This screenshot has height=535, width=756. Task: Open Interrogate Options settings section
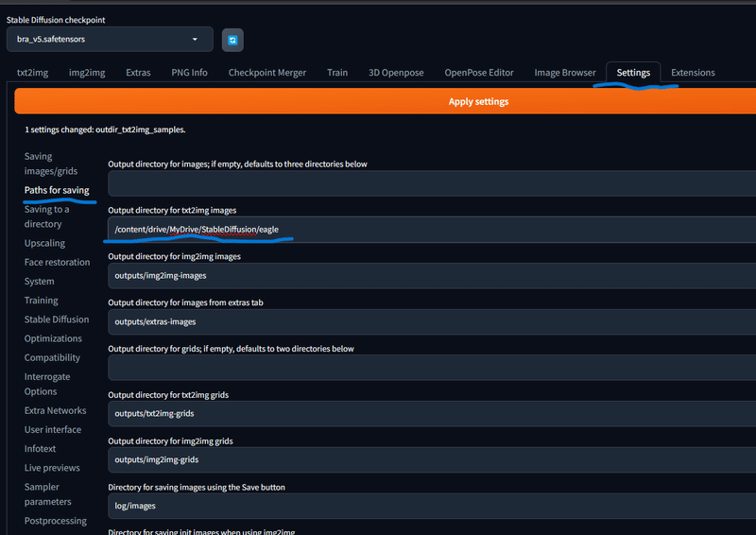tap(46, 384)
